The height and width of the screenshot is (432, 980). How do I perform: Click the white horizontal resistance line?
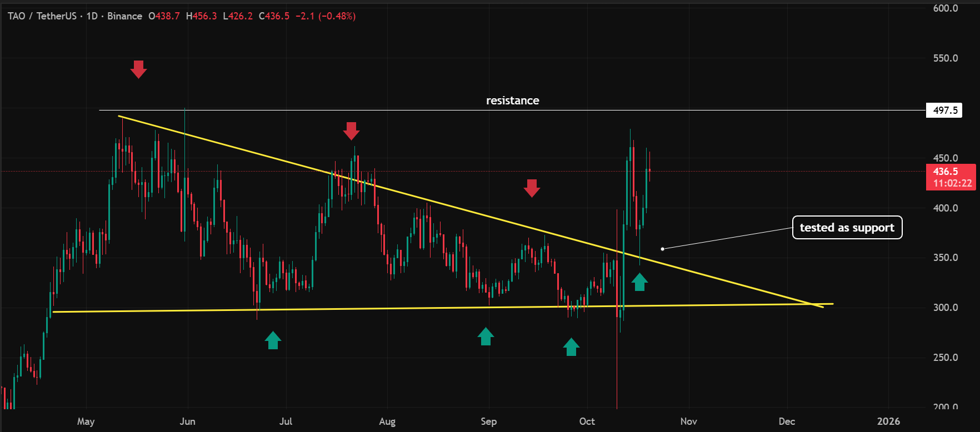[x=722, y=110]
